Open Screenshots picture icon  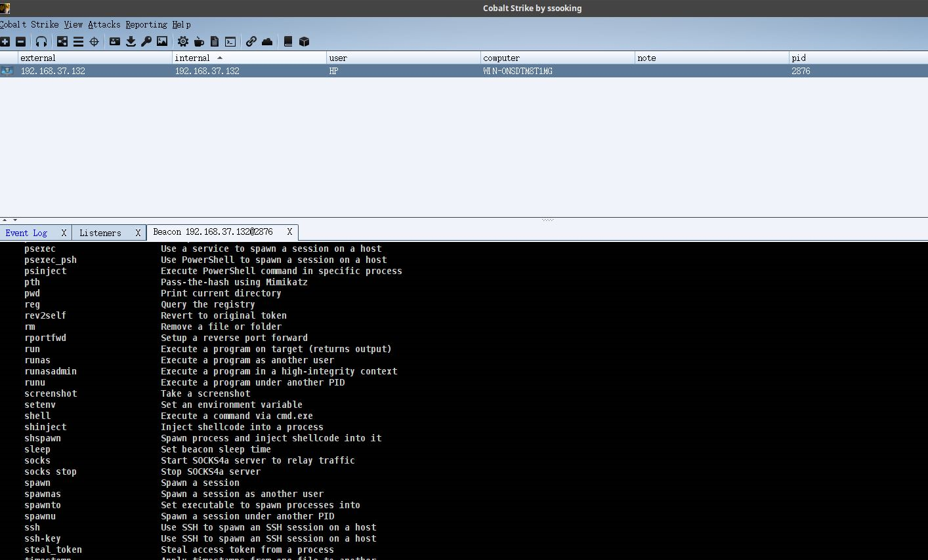click(x=162, y=41)
